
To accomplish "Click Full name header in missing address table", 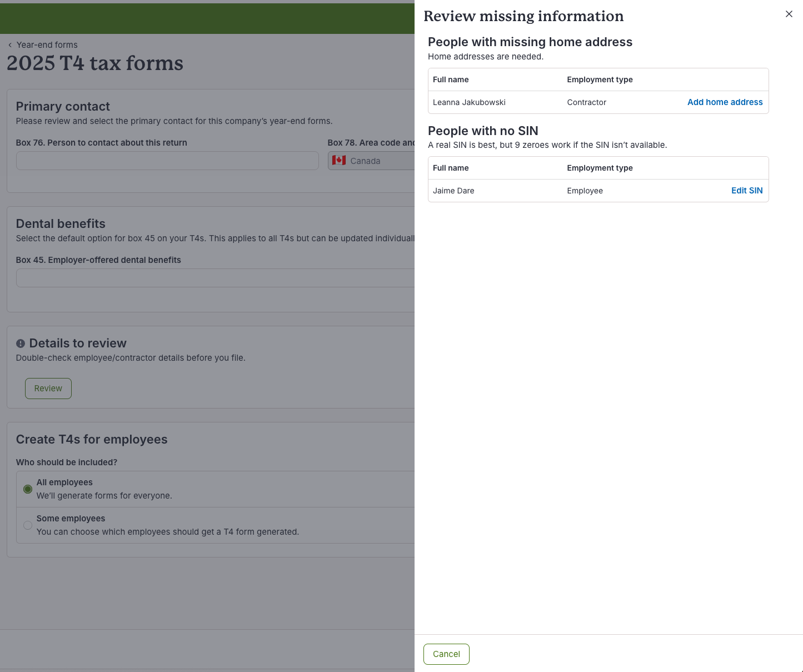I will click(x=451, y=79).
